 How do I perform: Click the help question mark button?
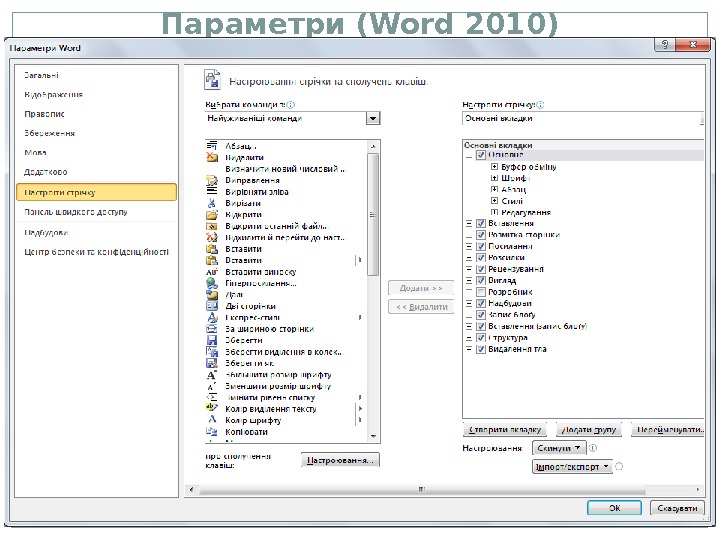(665, 45)
